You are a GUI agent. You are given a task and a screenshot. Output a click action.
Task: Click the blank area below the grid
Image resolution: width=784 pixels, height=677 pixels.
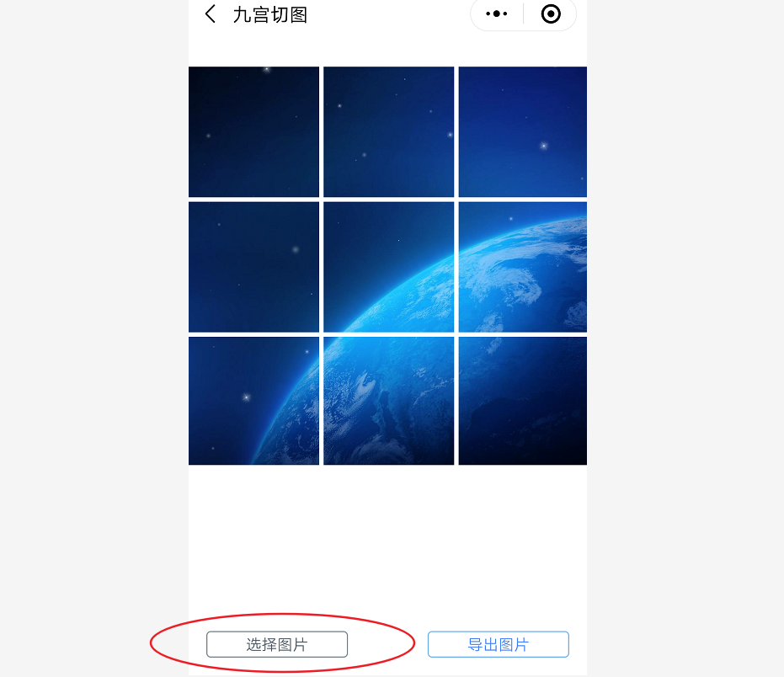[387, 545]
